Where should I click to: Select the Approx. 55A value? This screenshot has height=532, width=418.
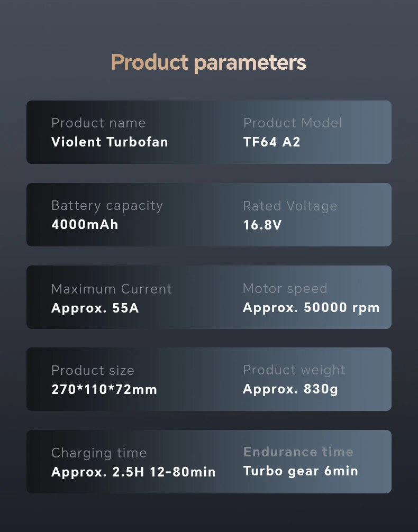pyautogui.click(x=95, y=308)
